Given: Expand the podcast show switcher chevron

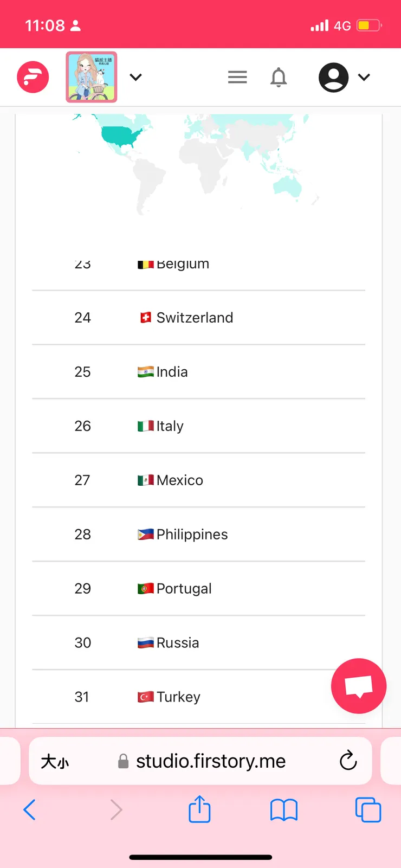Looking at the screenshot, I should (136, 77).
